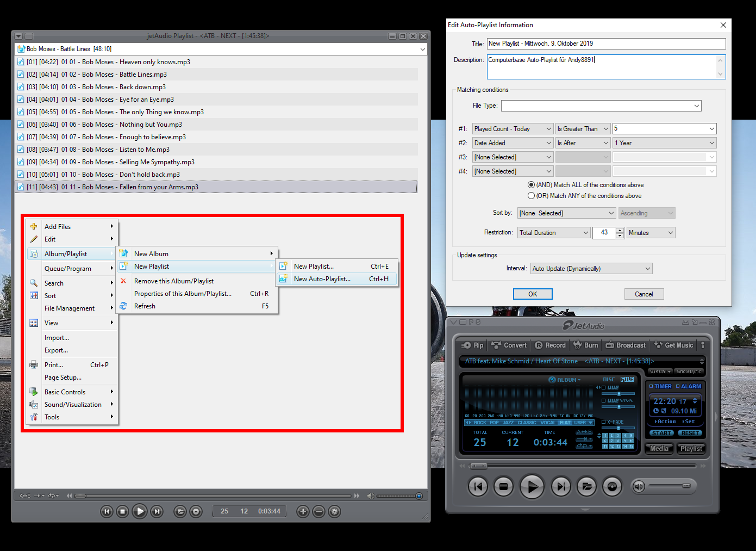Open Sound/Visualization submenu

(72, 405)
